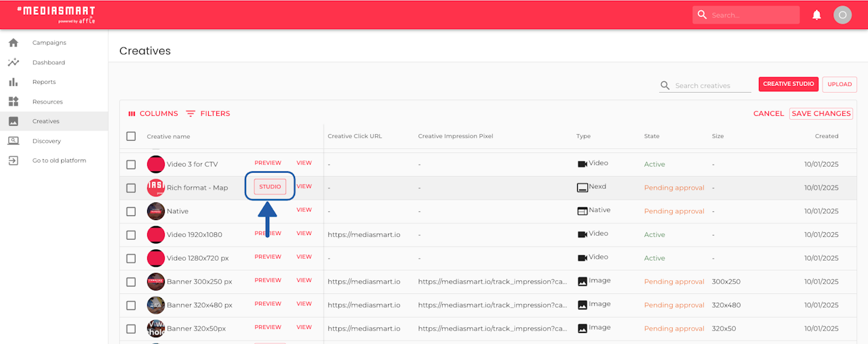Click the Go to old platform icon
This screenshot has width=868, height=344.
pyautogui.click(x=14, y=160)
